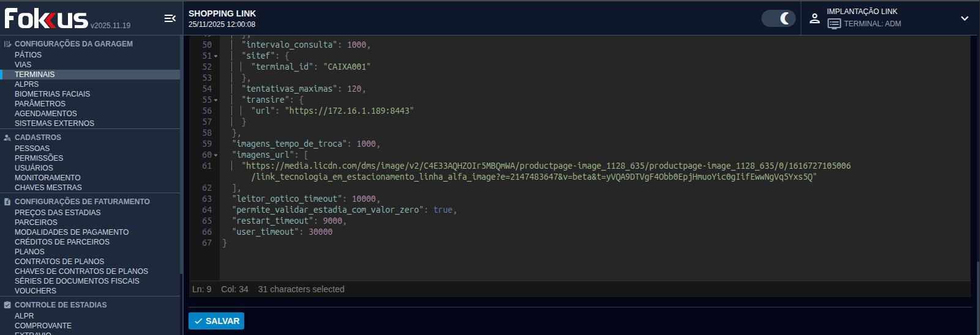Click the Cadastros section people icon
980x335 pixels.
[x=7, y=138]
